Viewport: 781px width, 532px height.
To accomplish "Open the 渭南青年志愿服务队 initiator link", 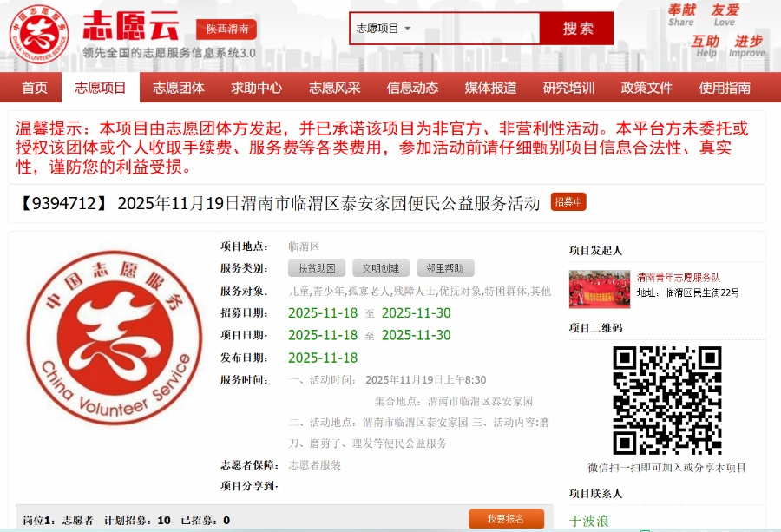I will coord(678,278).
